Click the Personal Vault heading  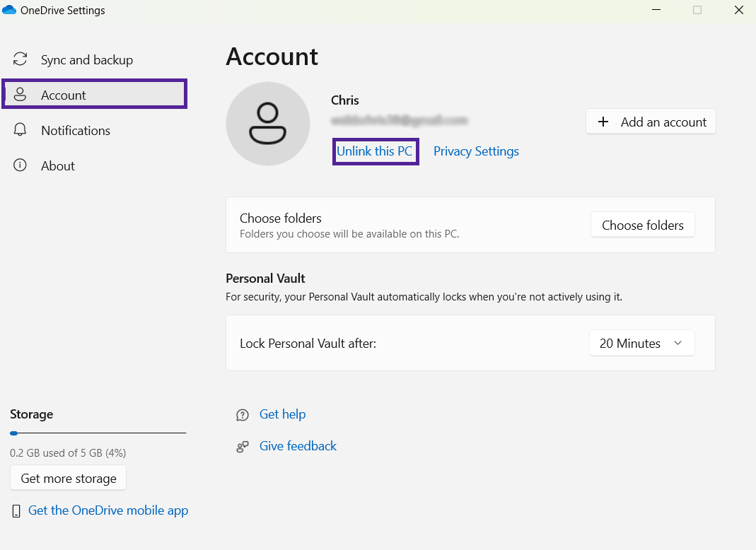tap(265, 279)
